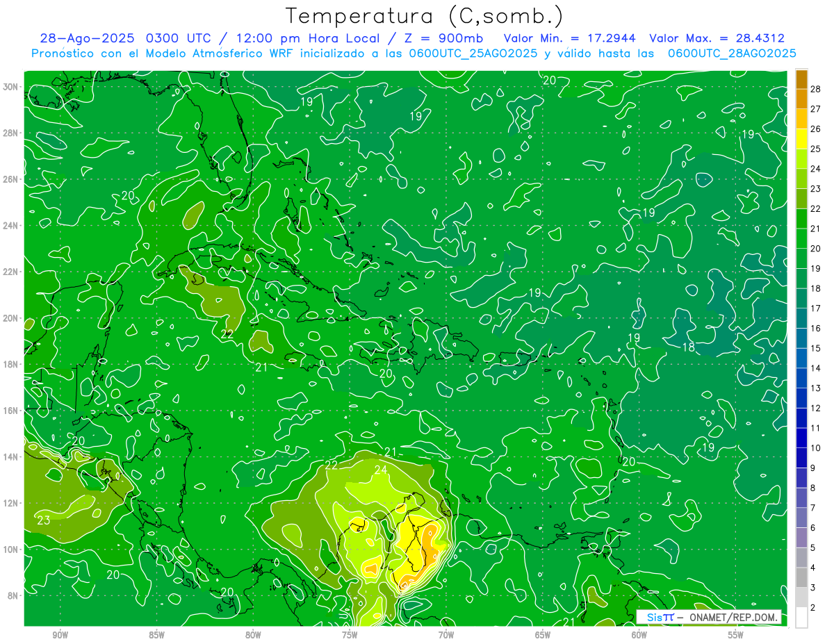
Task: Click the color scale label "17"
Action: pos(816,308)
